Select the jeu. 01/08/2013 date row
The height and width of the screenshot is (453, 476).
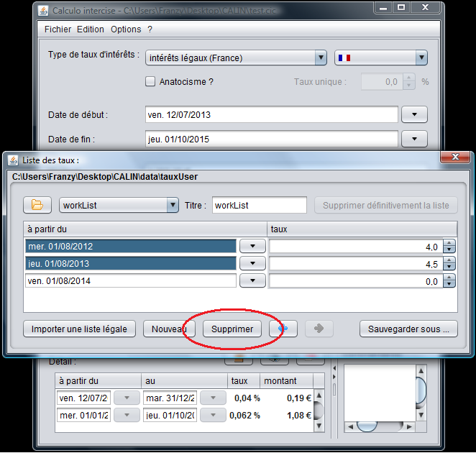pos(131,263)
